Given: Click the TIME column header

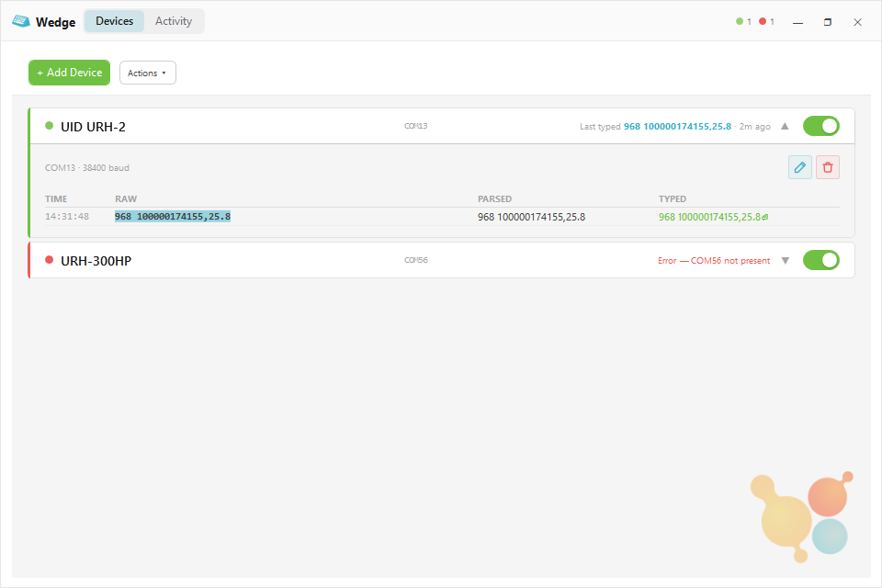Looking at the screenshot, I should [x=56, y=199].
